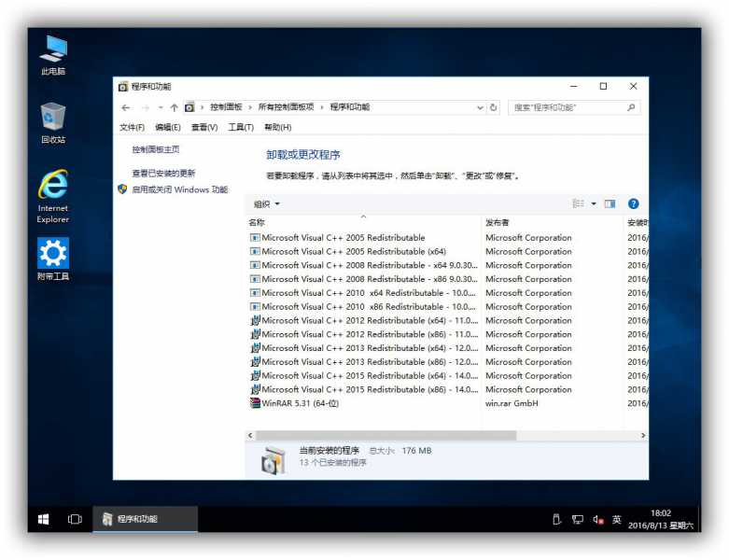The height and width of the screenshot is (560, 729).
Task: Click the shield icon beside Windows 功能
Action: [x=122, y=189]
